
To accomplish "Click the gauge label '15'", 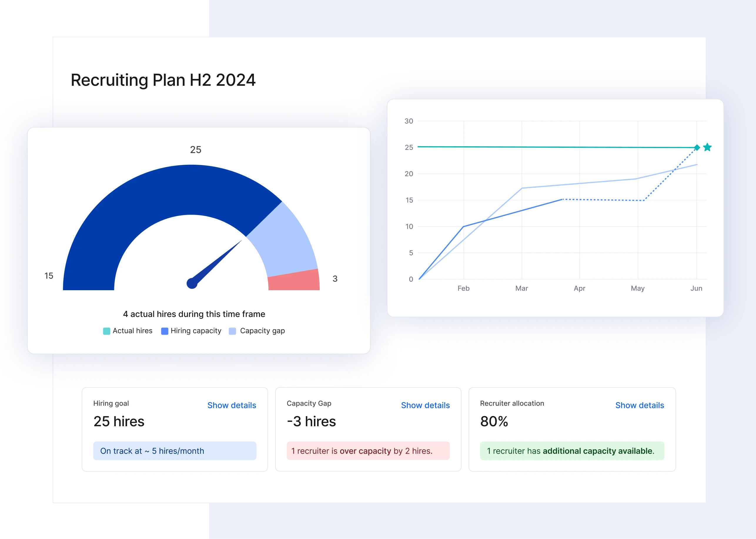I will (x=49, y=276).
